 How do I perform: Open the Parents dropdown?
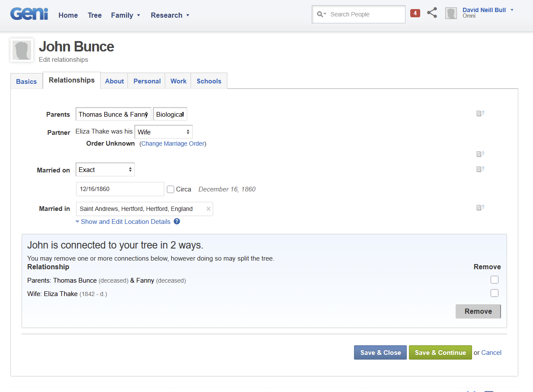(x=113, y=114)
